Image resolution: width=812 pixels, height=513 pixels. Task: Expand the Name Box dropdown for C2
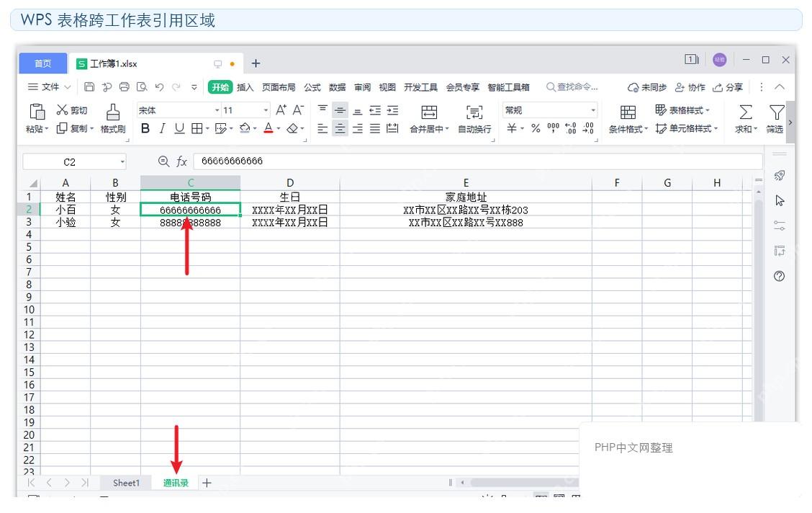tap(122, 161)
